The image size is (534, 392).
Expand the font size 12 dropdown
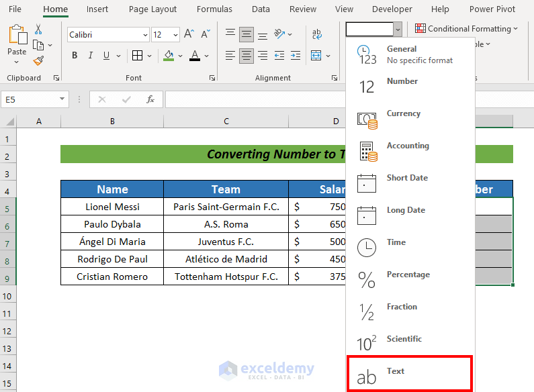[x=175, y=35]
